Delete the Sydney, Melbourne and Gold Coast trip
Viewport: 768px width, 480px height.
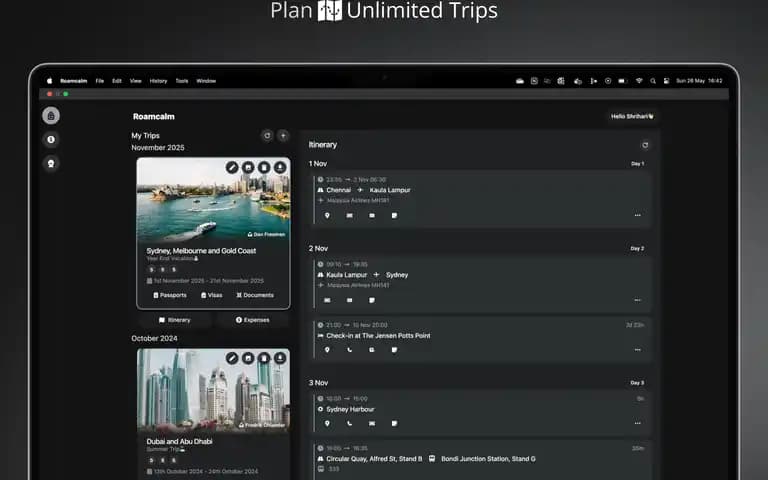(264, 168)
